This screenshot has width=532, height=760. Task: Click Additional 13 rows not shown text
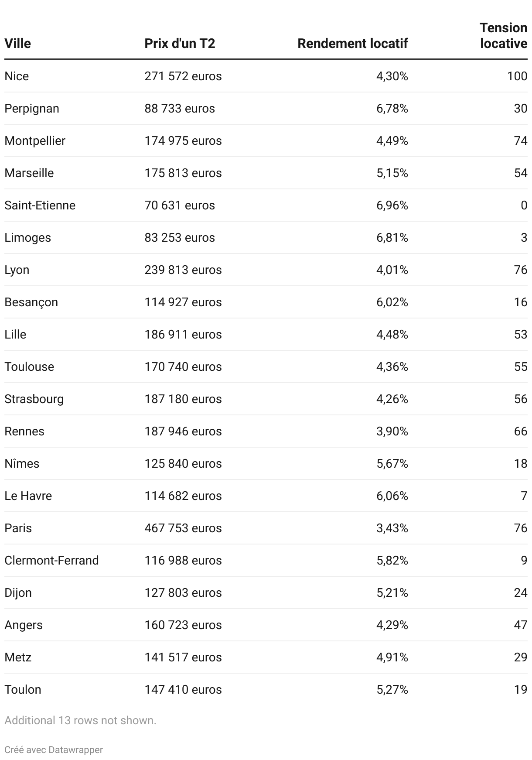[x=80, y=720]
